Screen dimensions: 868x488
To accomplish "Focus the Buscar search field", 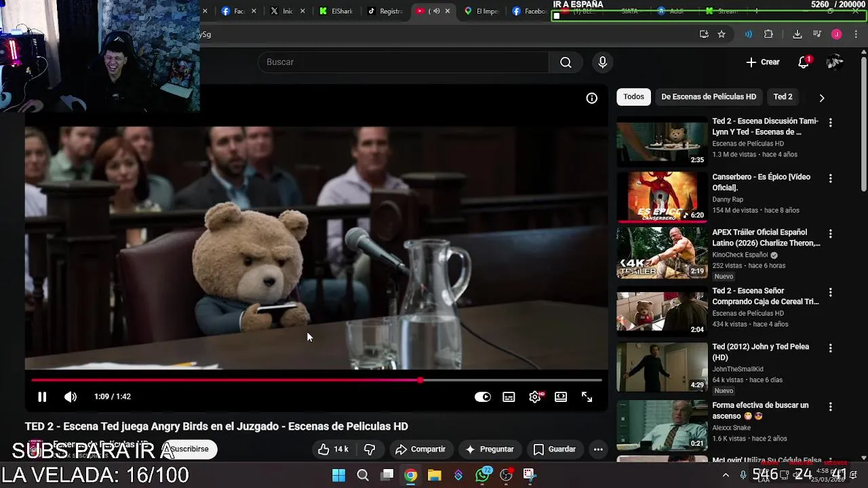I will click(403, 62).
